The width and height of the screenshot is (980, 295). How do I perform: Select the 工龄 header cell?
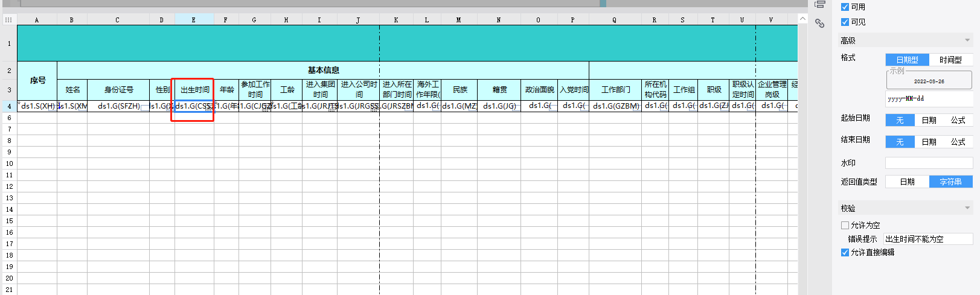[x=287, y=90]
